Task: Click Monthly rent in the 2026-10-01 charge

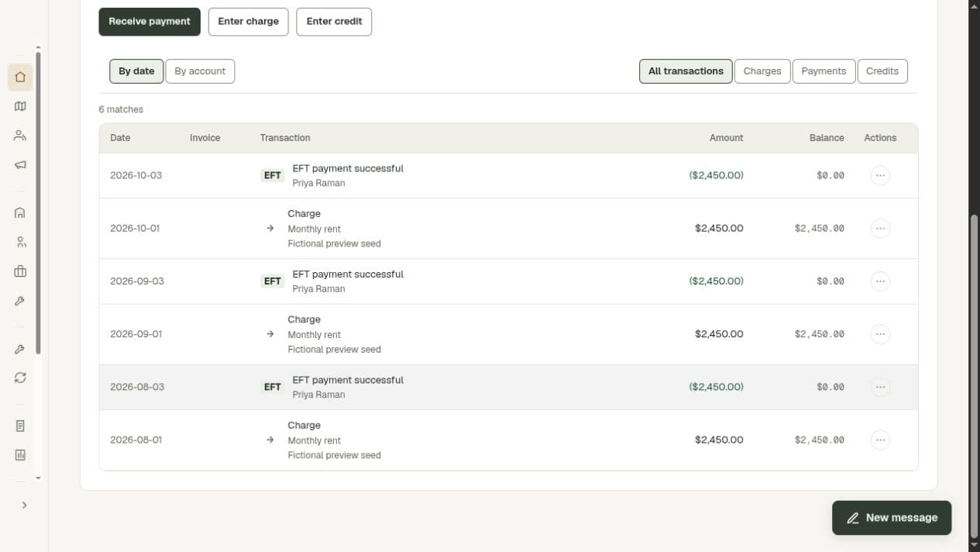Action: (314, 229)
